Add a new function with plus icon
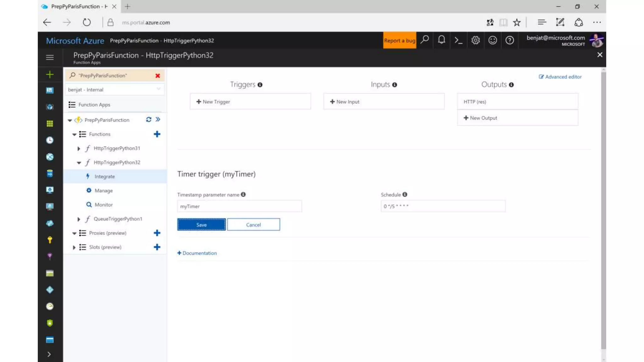The width and height of the screenshot is (644, 362). coord(157,134)
